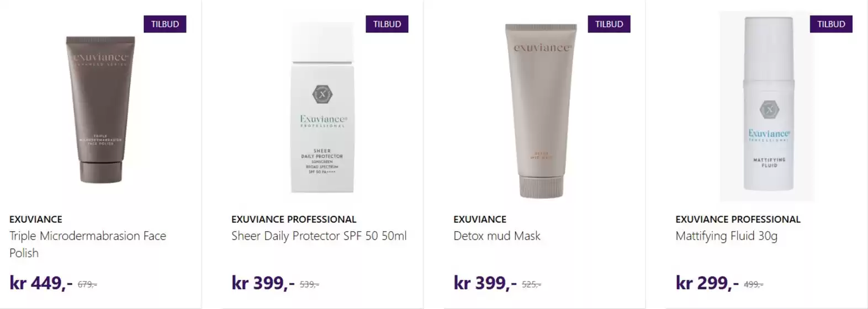Open Mattifying Fluid 30g title link

pos(727,236)
